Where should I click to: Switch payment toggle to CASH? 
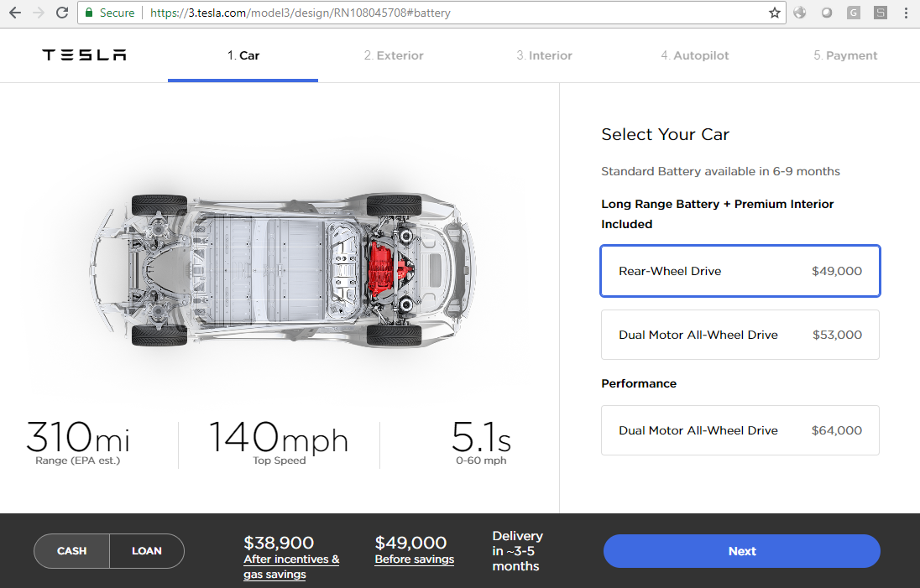[x=71, y=551]
